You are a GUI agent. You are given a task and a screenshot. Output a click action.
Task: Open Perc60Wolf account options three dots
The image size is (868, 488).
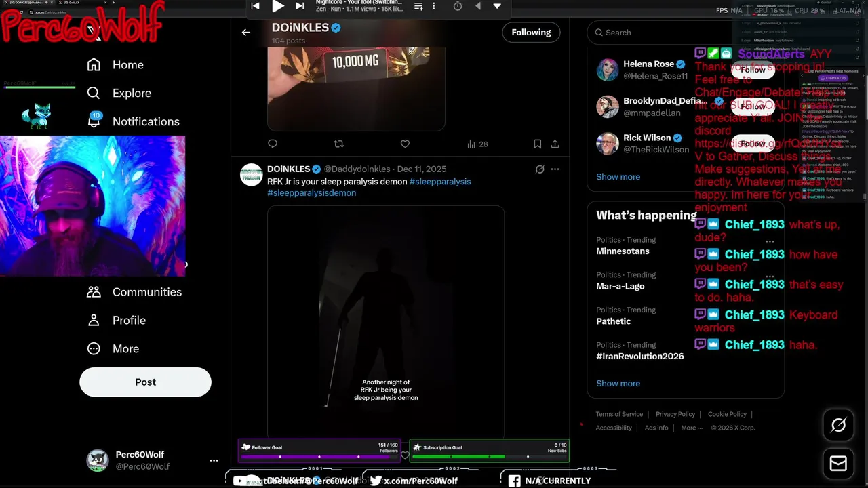[x=214, y=460]
